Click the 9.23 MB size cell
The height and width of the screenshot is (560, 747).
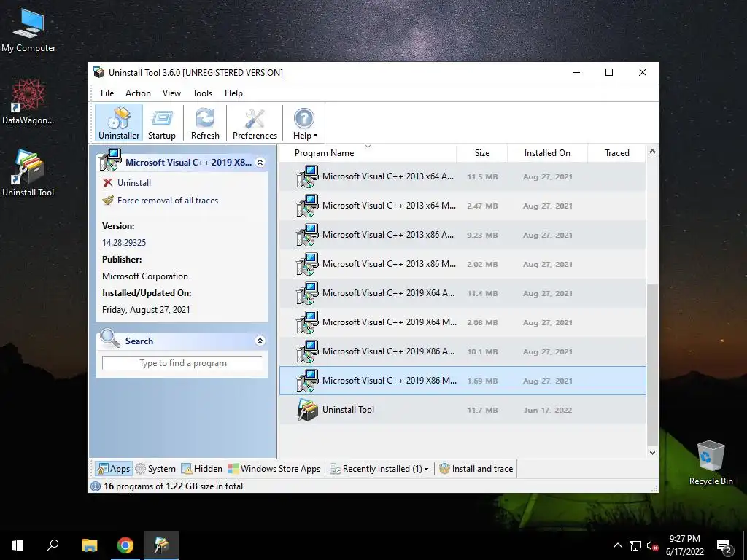(482, 235)
